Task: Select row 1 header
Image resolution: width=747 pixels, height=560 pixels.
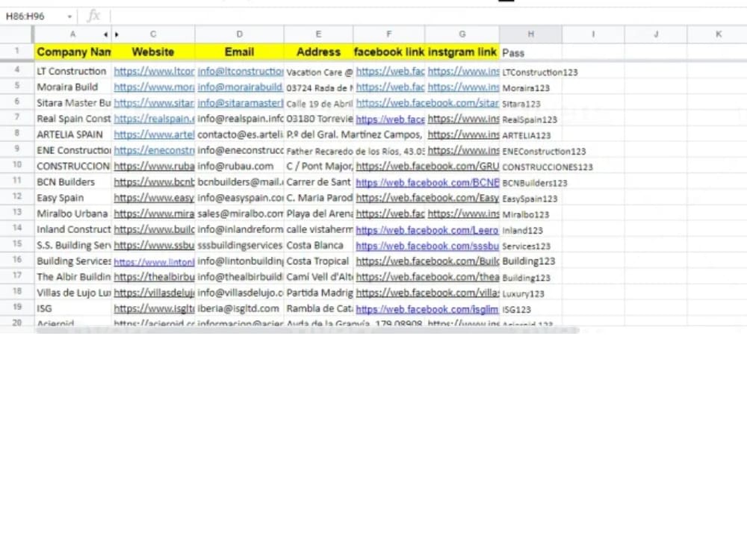Action: point(17,51)
